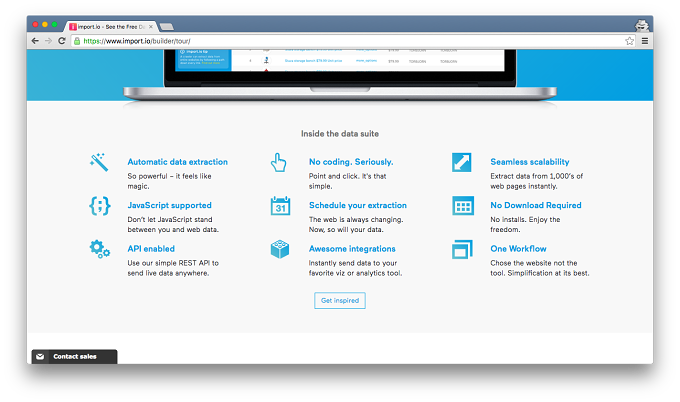Reload the page with the refresh icon
This screenshot has width=680, height=402.
[62, 41]
